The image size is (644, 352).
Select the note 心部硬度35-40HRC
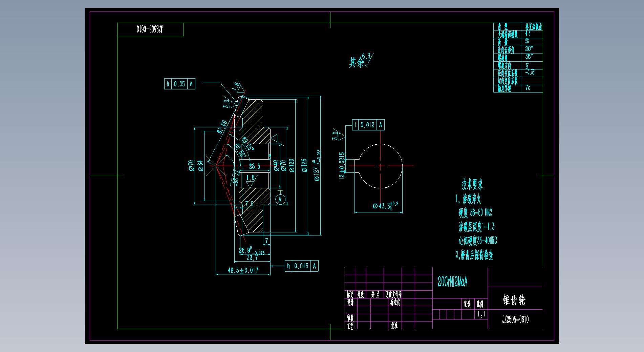(x=478, y=241)
